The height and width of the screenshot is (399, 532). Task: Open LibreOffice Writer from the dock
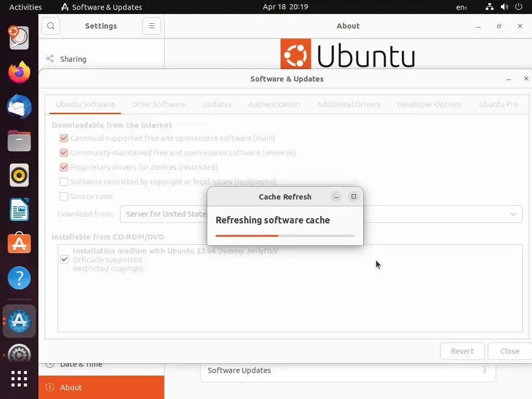click(19, 209)
